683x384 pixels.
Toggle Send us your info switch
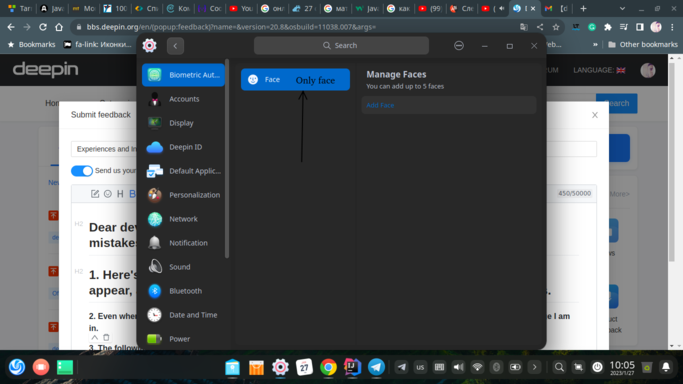click(x=82, y=171)
